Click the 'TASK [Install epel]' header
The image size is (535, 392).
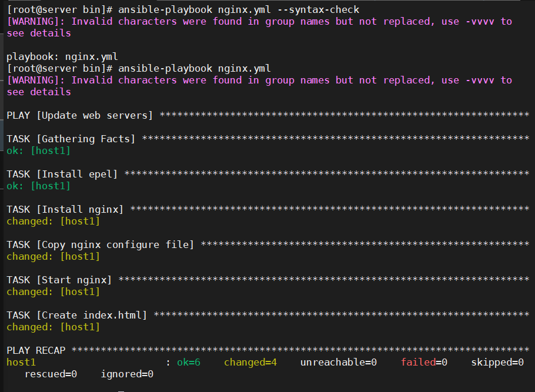62,174
